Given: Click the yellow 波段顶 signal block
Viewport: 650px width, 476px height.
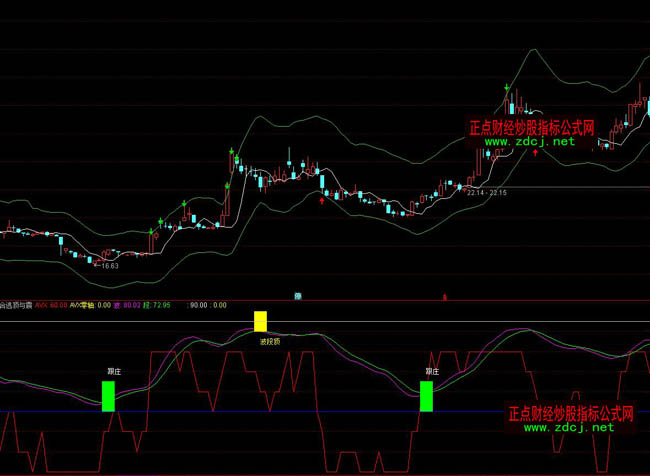Looking at the screenshot, I should (x=260, y=321).
